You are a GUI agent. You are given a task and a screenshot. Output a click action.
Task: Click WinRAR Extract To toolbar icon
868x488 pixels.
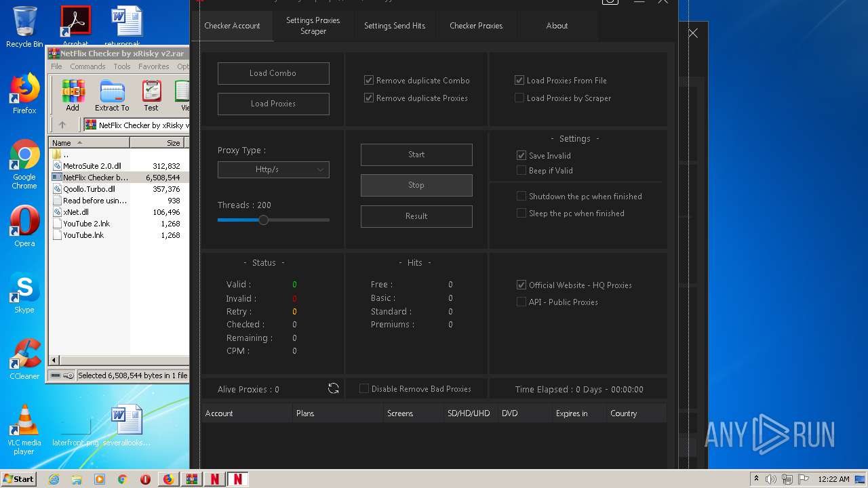coord(112,96)
